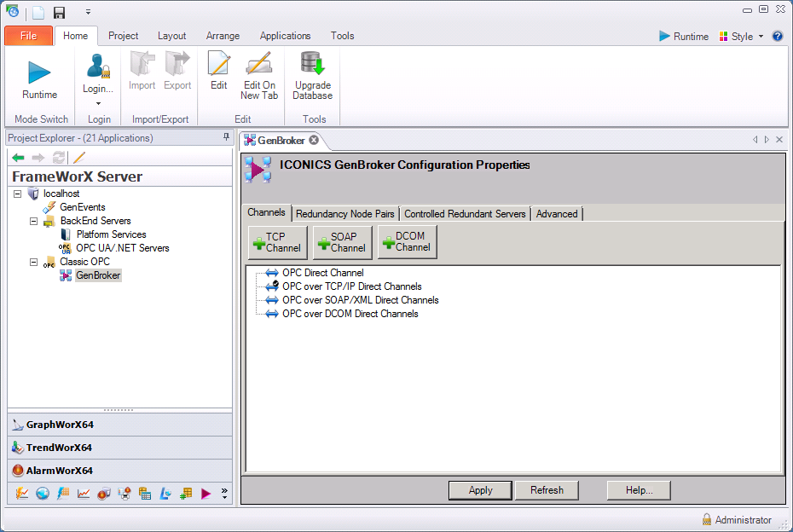Screen dimensions: 793x532
Task: Switch to Redundancy Node Pairs tab
Action: (x=345, y=214)
